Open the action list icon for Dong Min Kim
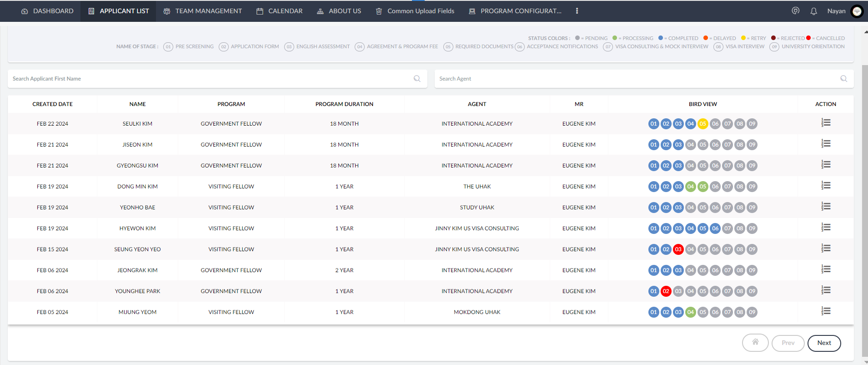This screenshot has width=868, height=365. (826, 186)
